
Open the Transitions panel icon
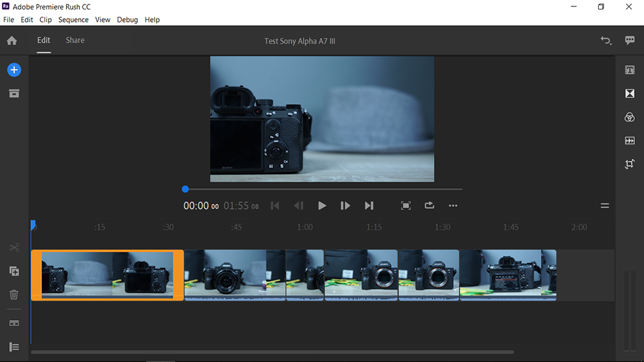(630, 93)
